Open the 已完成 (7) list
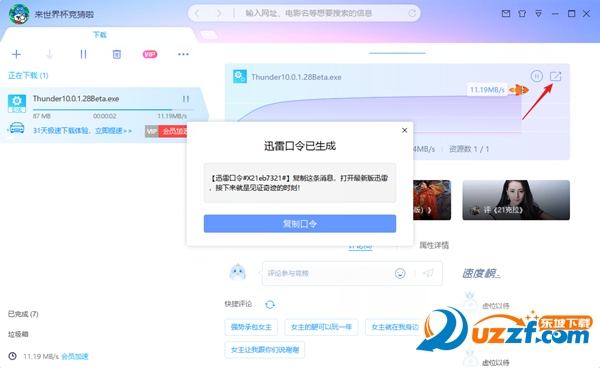600x368 pixels. tap(23, 314)
